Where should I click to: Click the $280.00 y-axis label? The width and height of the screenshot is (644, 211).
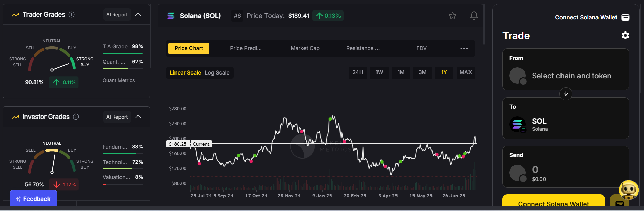click(178, 109)
